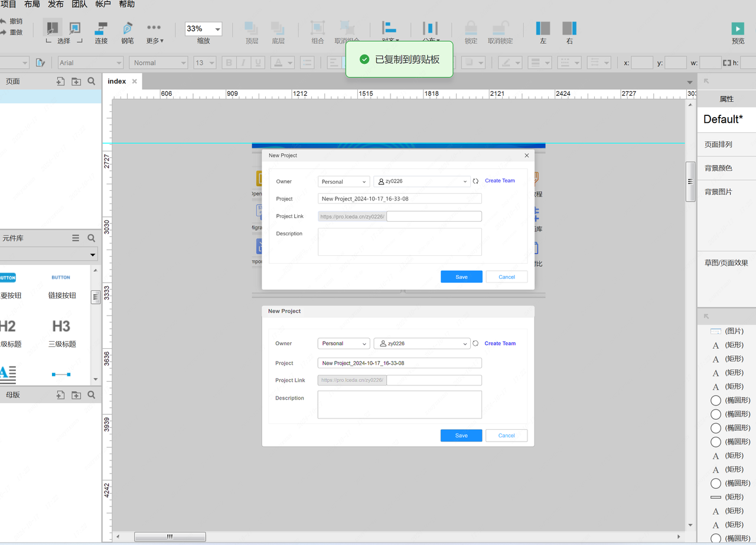
Task: Search masters with the 母版 magnifier
Action: coord(92,395)
